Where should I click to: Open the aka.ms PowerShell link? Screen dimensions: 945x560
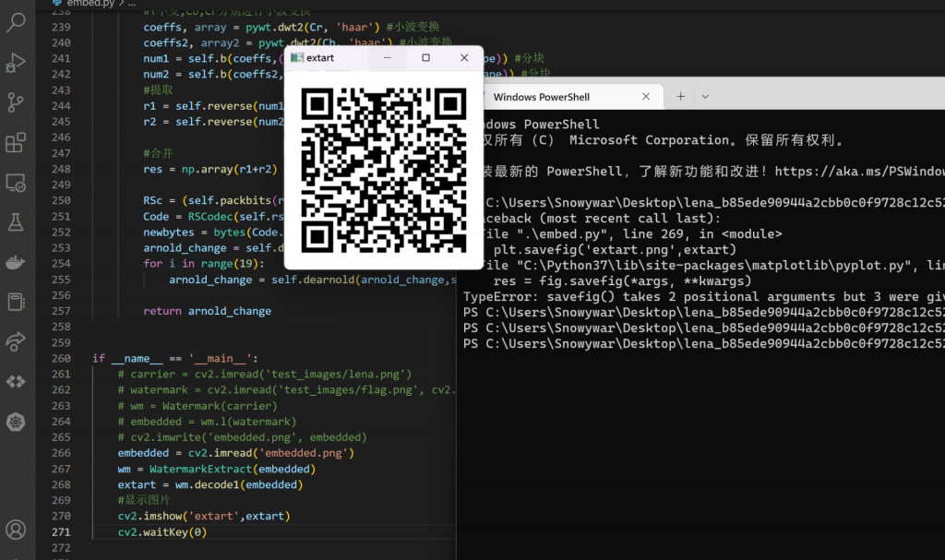(x=858, y=172)
